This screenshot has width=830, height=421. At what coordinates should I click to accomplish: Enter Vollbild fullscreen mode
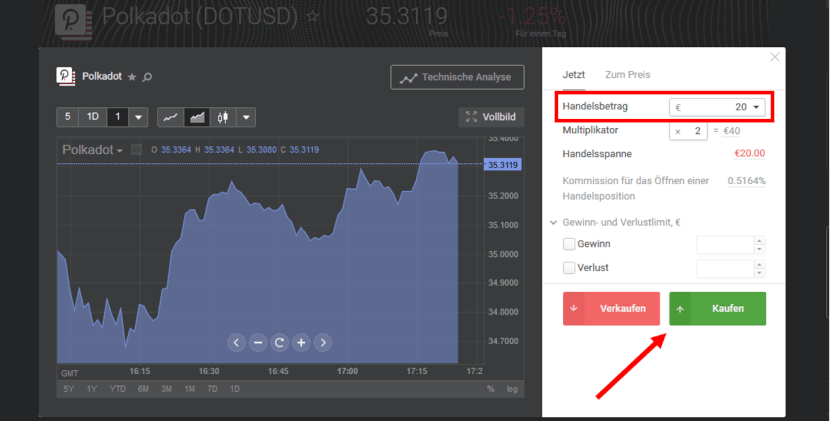(x=491, y=117)
